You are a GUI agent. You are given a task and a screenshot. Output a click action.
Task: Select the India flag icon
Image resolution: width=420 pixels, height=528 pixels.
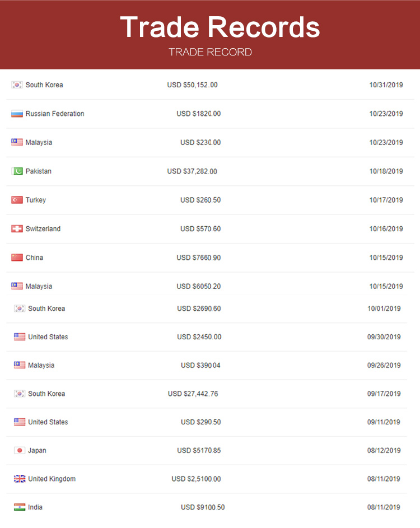point(20,507)
